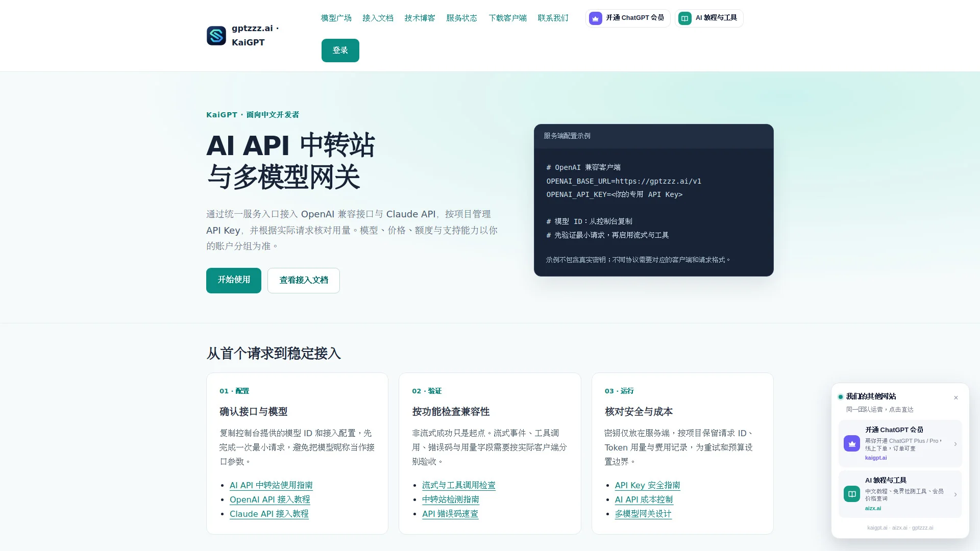Click the book icon in the floating widget
The width and height of the screenshot is (980, 551).
tap(852, 494)
